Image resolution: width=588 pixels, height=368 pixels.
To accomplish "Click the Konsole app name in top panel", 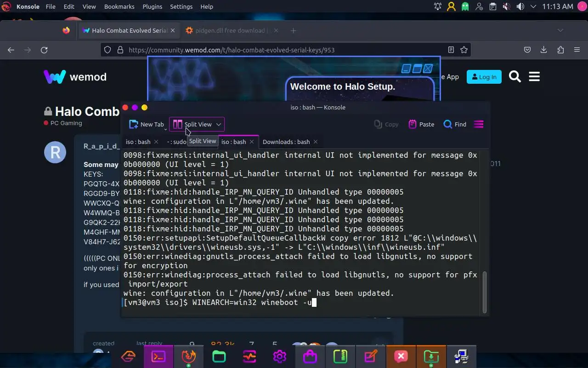I will 28,6.
